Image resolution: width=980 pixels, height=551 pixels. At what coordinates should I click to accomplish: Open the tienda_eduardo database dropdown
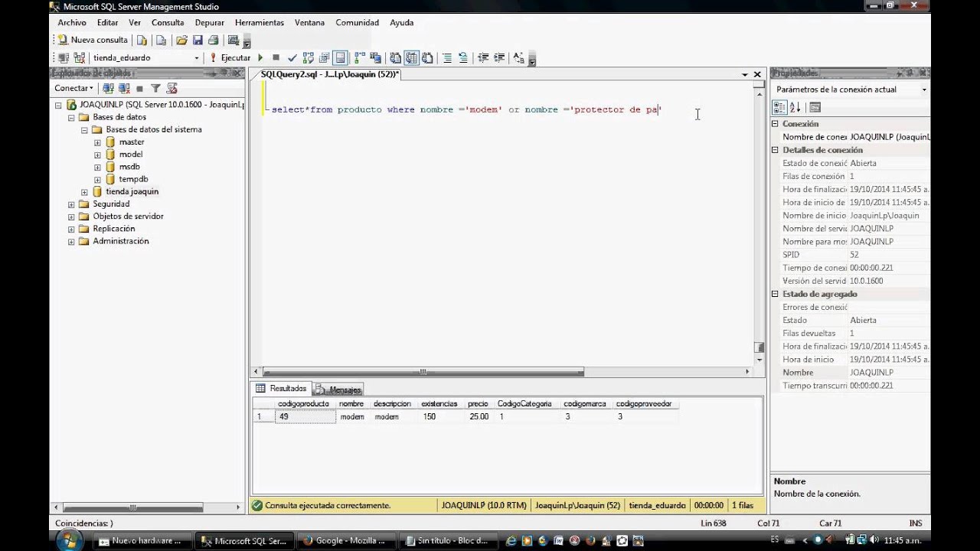coord(197,57)
